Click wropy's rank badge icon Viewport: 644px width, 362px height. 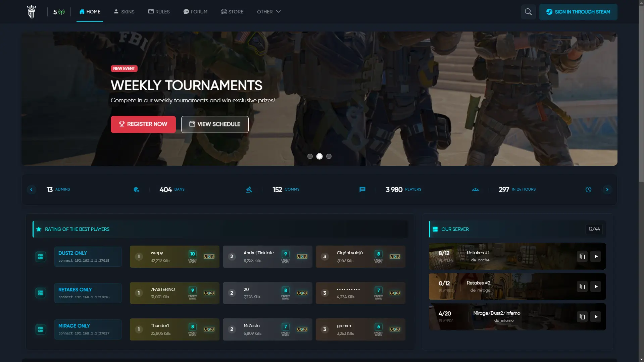[209, 257]
